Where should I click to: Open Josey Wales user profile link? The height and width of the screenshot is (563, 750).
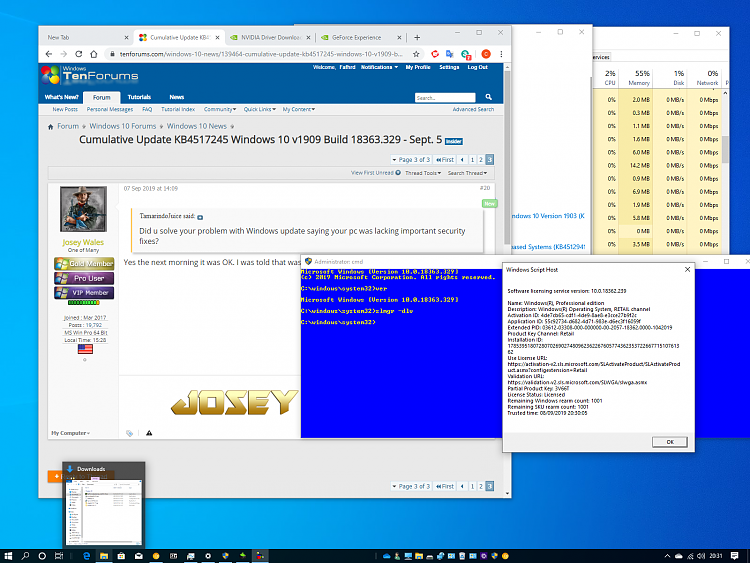tap(83, 242)
